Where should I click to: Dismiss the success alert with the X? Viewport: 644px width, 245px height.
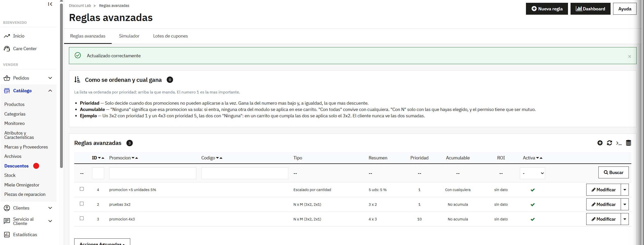(x=630, y=56)
